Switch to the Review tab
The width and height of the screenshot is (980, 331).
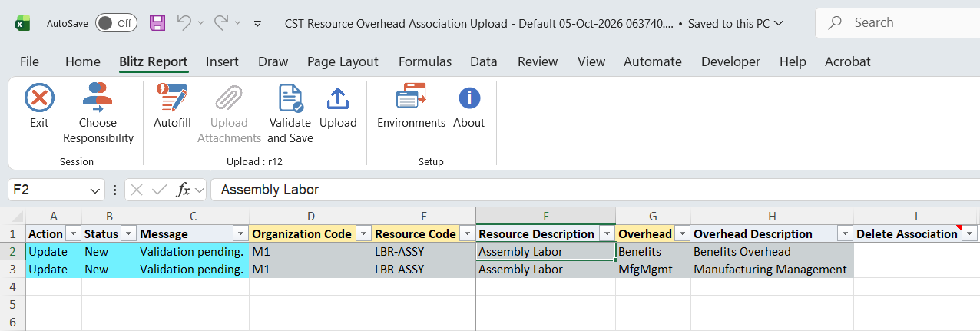pos(538,61)
